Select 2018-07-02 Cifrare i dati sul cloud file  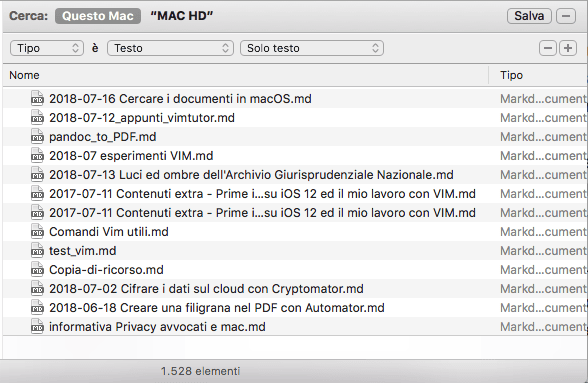pyautogui.click(x=294, y=289)
